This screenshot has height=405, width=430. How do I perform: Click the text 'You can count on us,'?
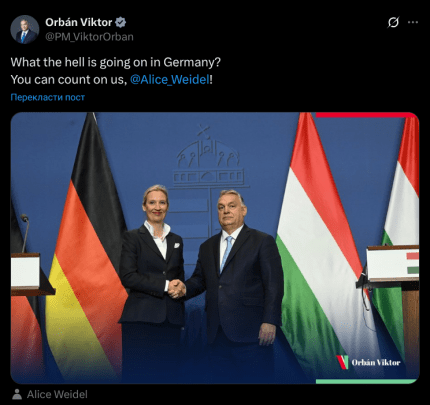68,80
